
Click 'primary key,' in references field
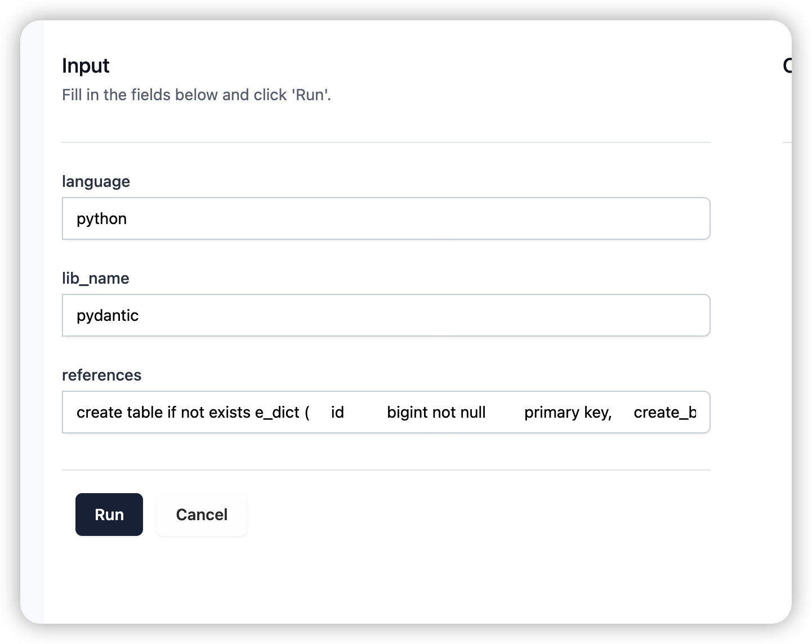pyautogui.click(x=568, y=412)
